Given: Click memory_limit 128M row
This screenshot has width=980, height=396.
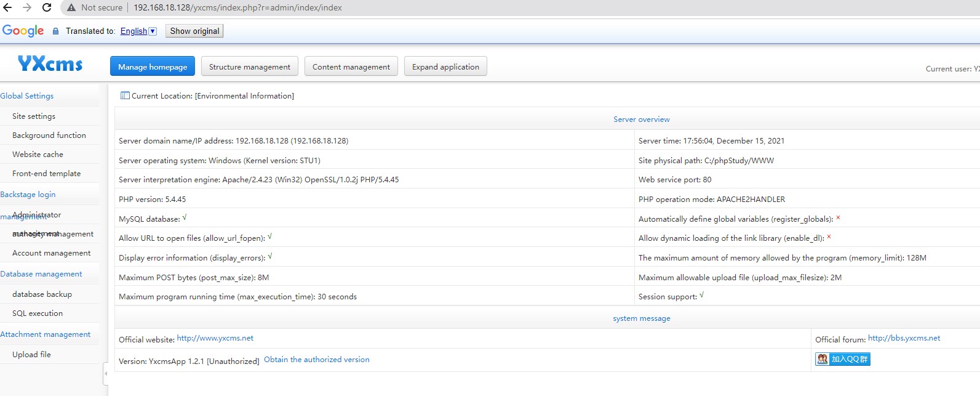Looking at the screenshot, I should 807,257.
